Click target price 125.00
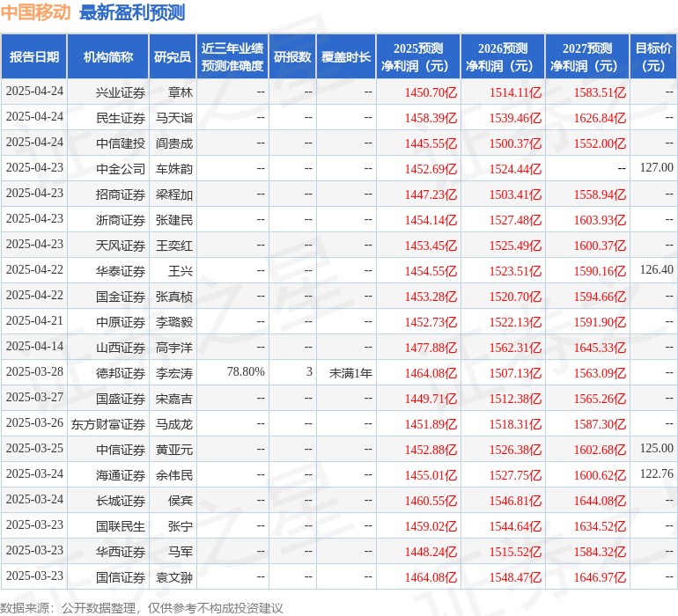This screenshot has width=678, height=616. (x=656, y=448)
